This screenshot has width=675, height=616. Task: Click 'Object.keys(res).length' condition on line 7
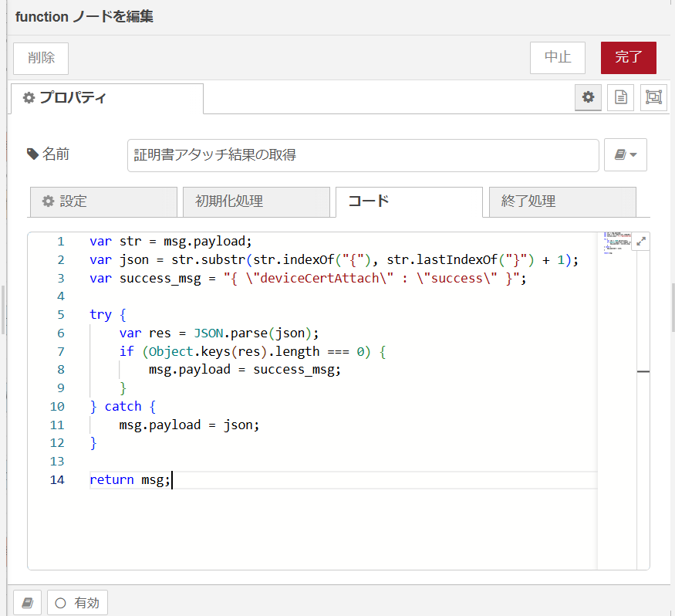click(234, 352)
